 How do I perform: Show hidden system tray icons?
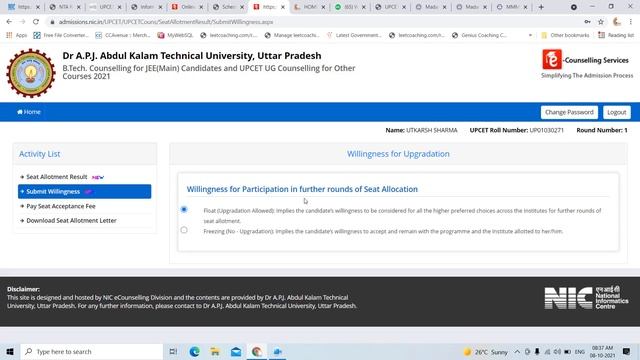517,352
